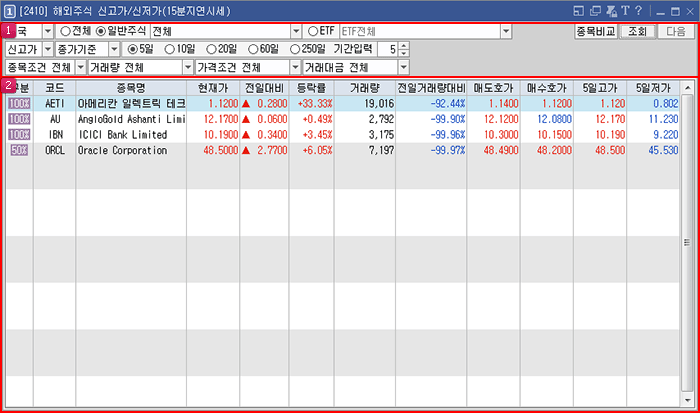Sort by the 5일저가 column header

pyautogui.click(x=653, y=88)
